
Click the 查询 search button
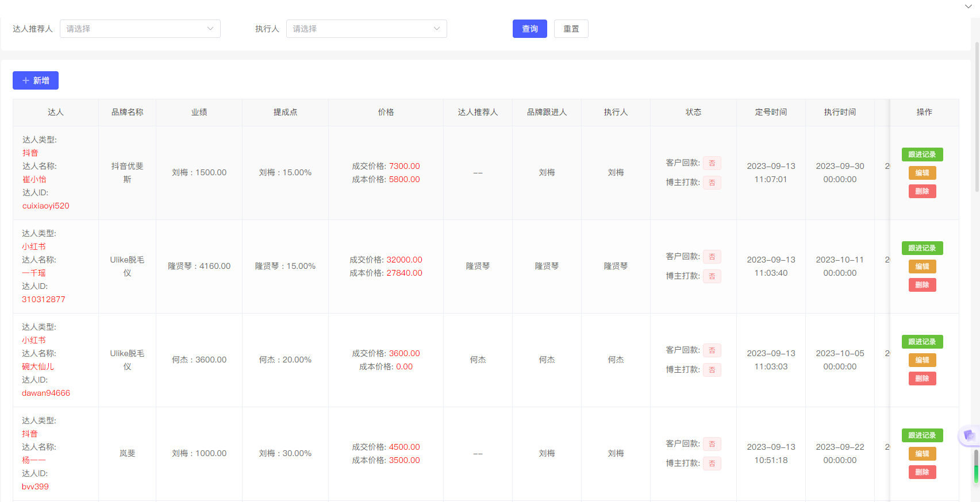[529, 29]
